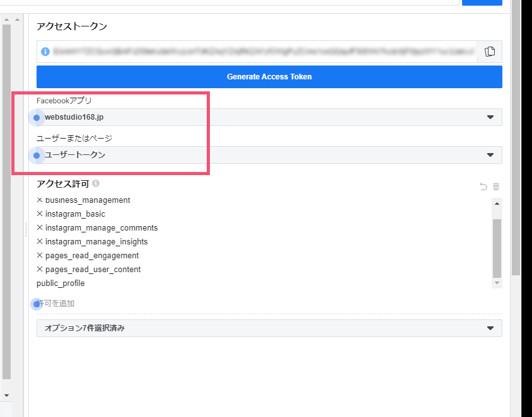Click the instagram_basic permission label
Image resolution: width=532 pixels, height=417 pixels.
pyautogui.click(x=75, y=214)
